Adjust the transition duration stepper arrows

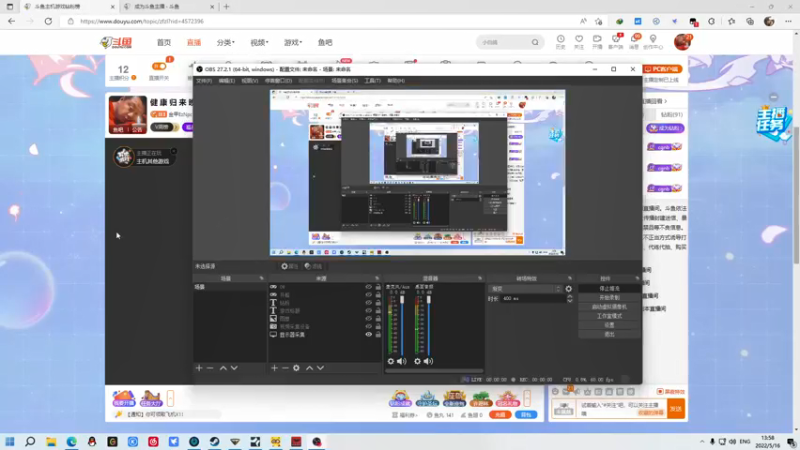pyautogui.click(x=570, y=298)
